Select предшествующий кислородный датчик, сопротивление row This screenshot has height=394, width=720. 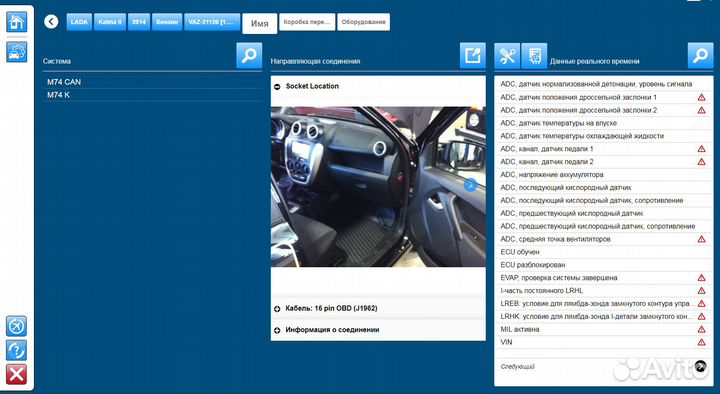click(603, 226)
